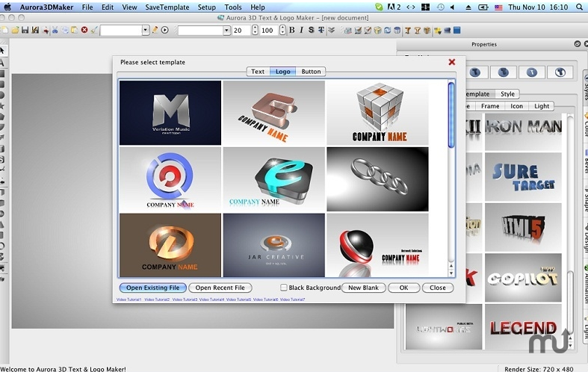
Task: Click the Paste clipboard icon
Action: pos(75,31)
